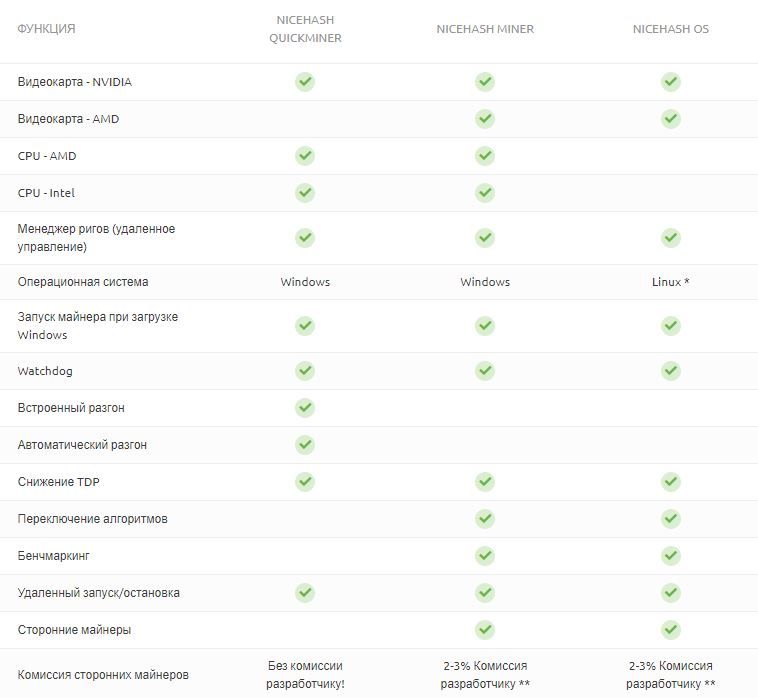Select the NiceHash OS column header
This screenshot has height=698, width=758.
click(671, 29)
